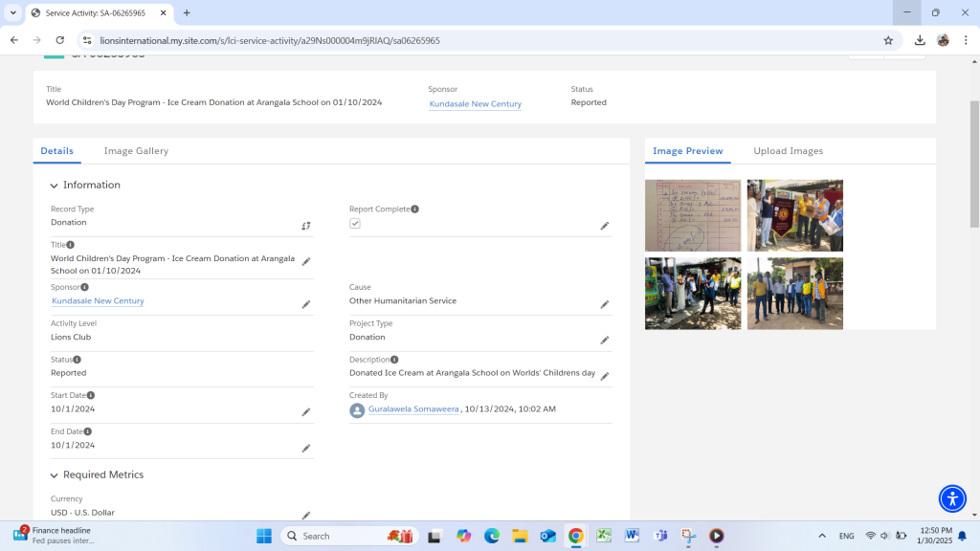Open Microsoft Teams from taskbar
This screenshot has width=980, height=551.
[x=660, y=536]
